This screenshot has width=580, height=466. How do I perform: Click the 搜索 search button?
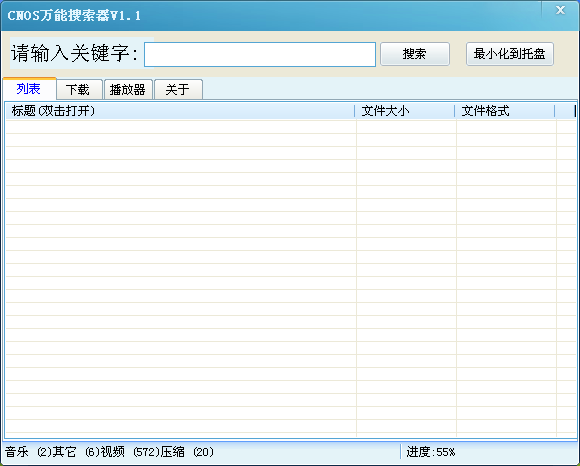[415, 54]
